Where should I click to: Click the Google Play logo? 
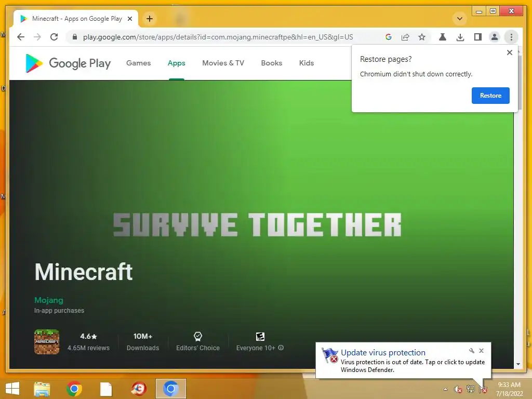point(68,63)
